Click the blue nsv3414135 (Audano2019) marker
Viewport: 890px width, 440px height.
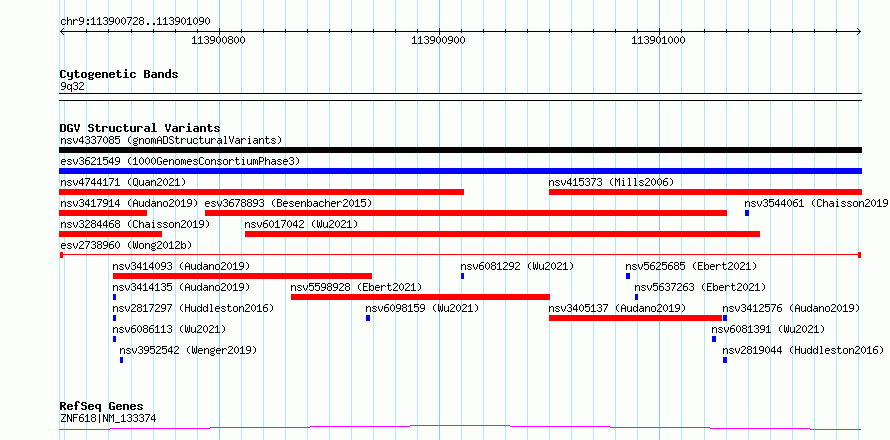click(x=115, y=297)
